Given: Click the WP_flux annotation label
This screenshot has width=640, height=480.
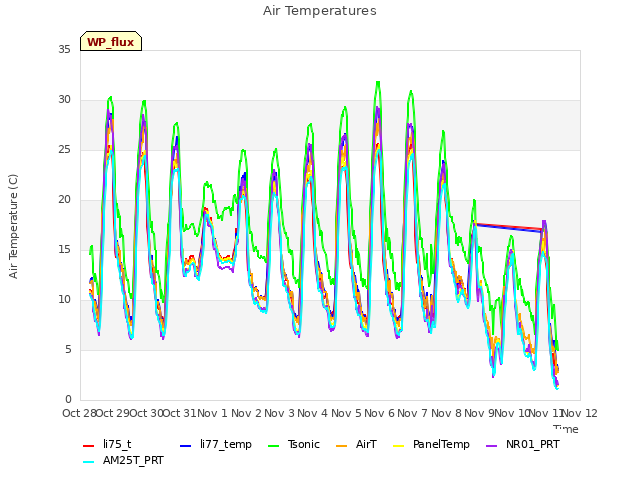Looking at the screenshot, I should [111, 42].
